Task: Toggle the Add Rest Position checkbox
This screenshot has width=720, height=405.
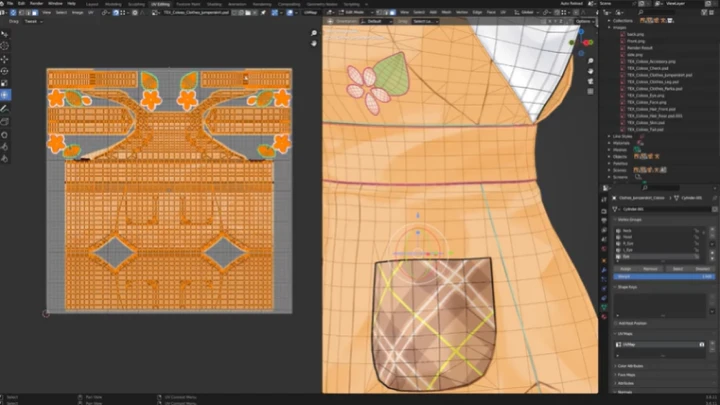Action: (617, 323)
